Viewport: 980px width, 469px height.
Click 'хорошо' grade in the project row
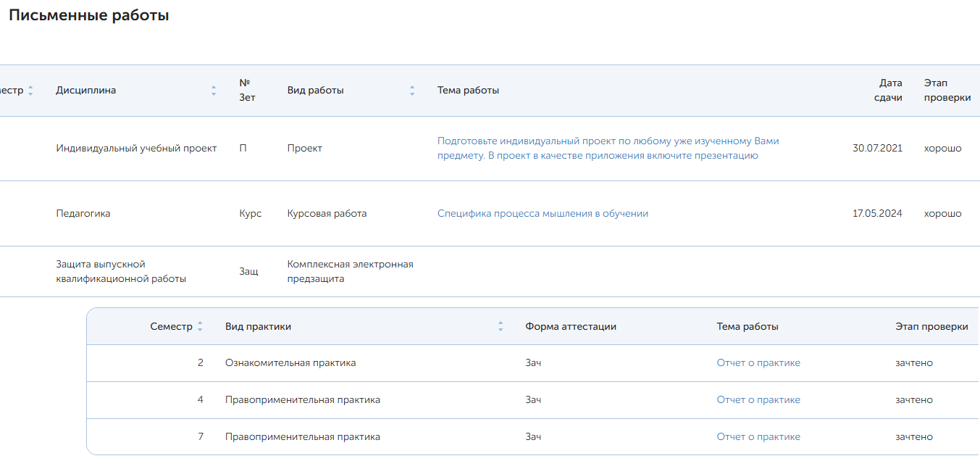pyautogui.click(x=942, y=149)
